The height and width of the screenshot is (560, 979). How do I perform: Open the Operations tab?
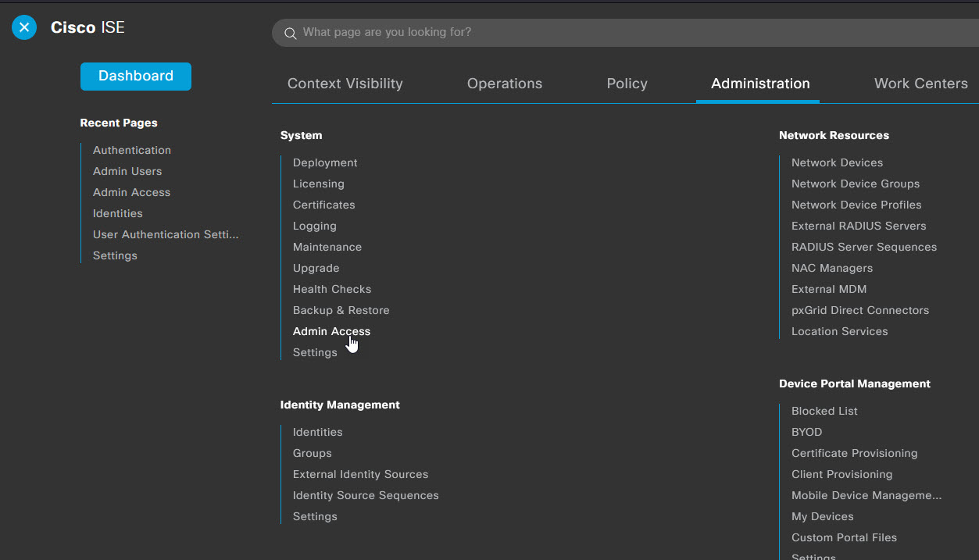click(x=505, y=84)
